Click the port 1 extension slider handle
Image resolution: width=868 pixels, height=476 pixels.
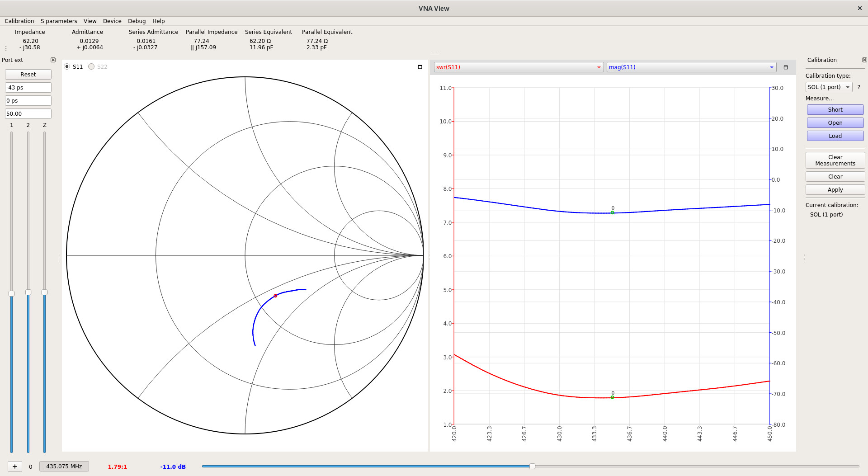click(12, 293)
